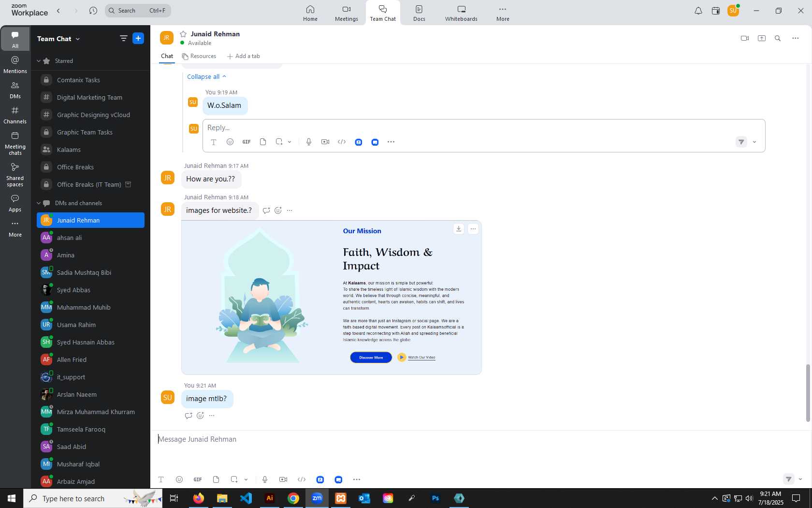
Task: Open the More top navigation menu
Action: click(503, 13)
